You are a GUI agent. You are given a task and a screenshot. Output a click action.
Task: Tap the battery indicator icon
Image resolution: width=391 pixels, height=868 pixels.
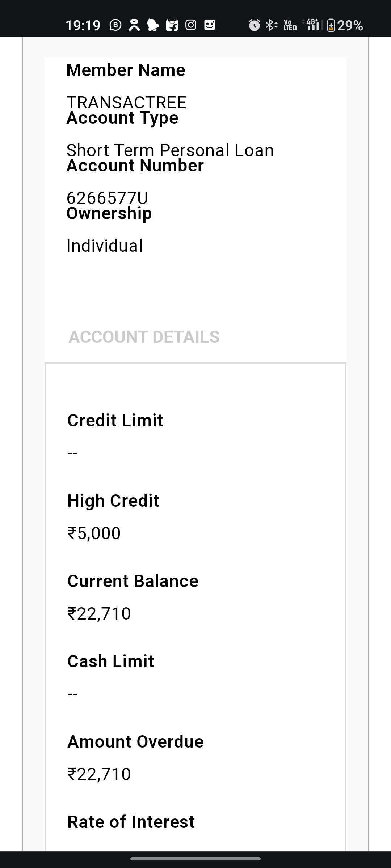pyautogui.click(x=331, y=25)
